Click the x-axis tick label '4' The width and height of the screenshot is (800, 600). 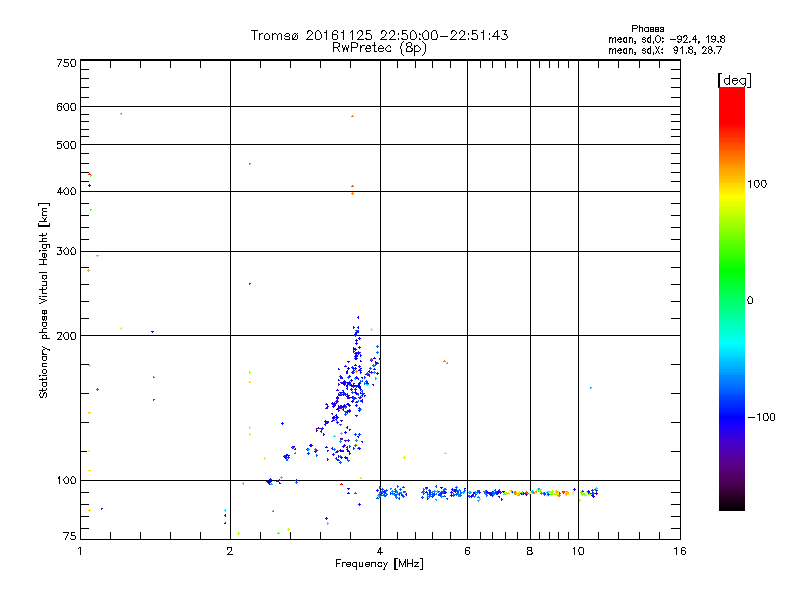(380, 551)
